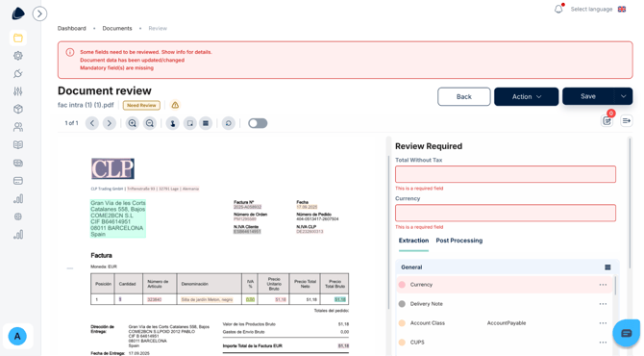Screen dimensions: 644x356
Task: Click the Back button
Action: (464, 96)
